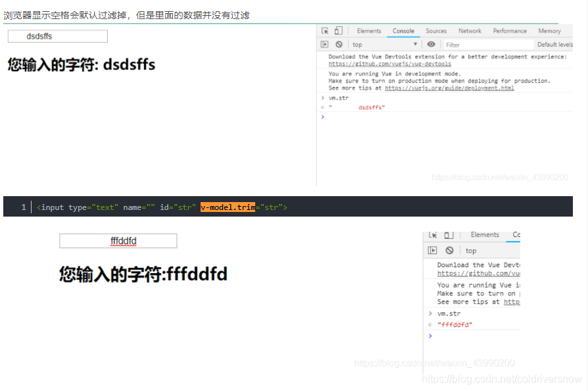Select the inspect tool in the lower DevTools panel
The width and height of the screenshot is (588, 391).
click(432, 235)
